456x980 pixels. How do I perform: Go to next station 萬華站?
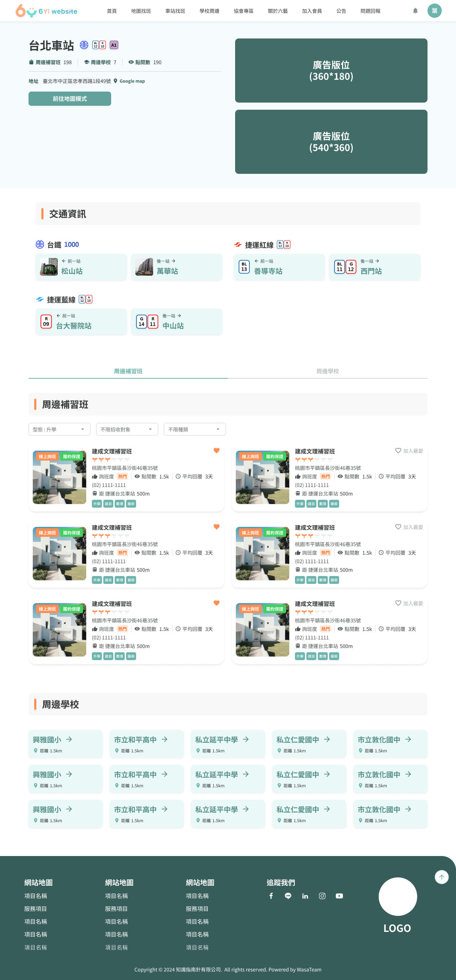(x=176, y=267)
